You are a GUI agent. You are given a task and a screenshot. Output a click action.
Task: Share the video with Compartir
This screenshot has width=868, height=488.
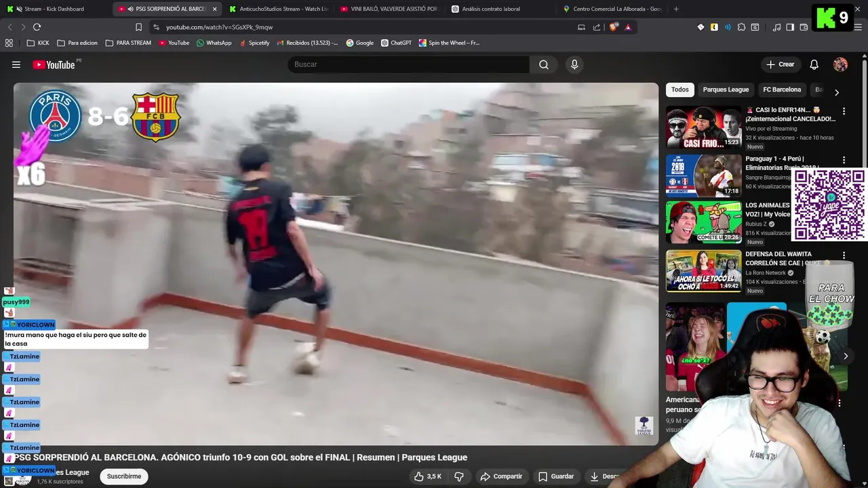(x=501, y=476)
